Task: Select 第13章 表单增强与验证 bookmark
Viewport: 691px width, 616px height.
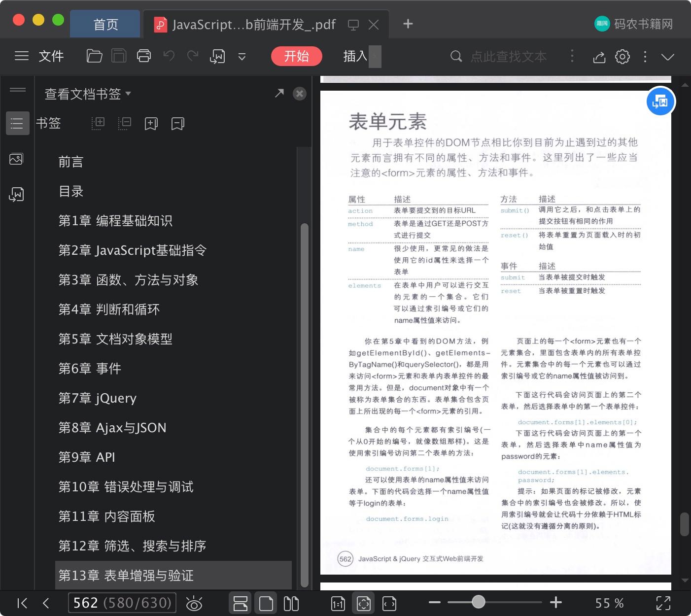Action: (x=173, y=575)
